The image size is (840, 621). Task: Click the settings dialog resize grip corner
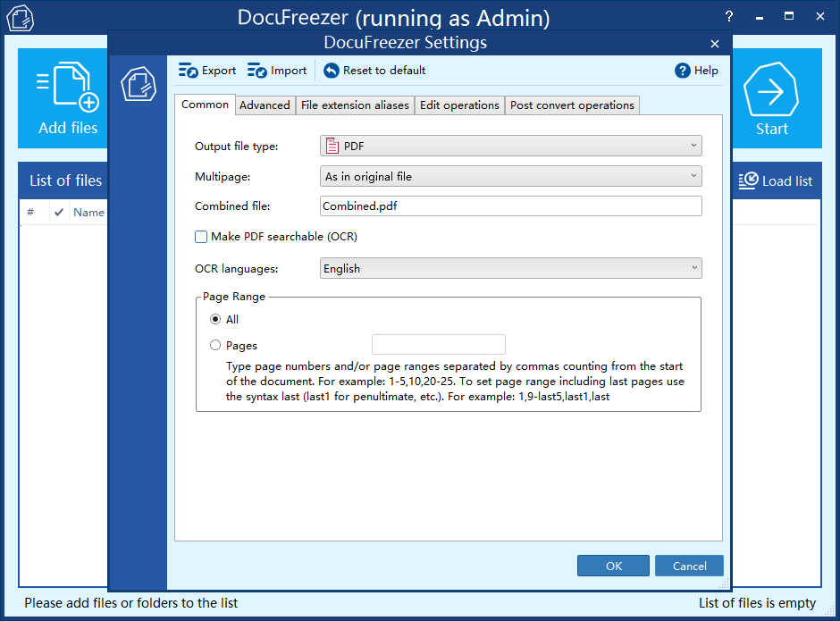(x=725, y=583)
